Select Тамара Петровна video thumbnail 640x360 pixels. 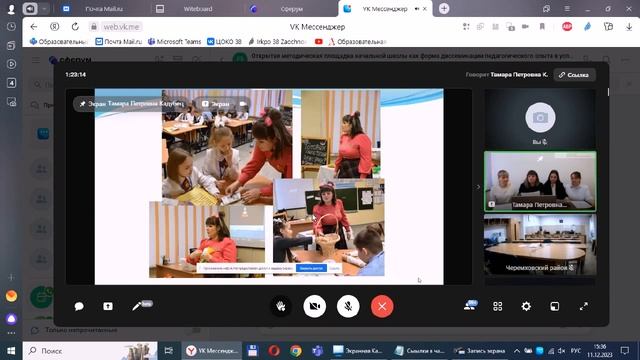point(540,181)
